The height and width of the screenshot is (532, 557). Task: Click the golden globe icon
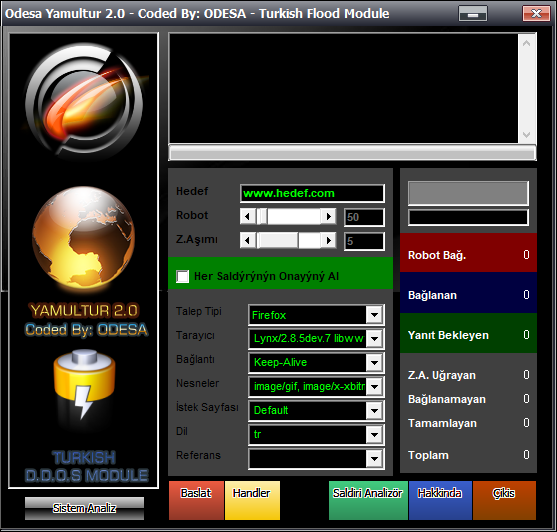[83, 237]
